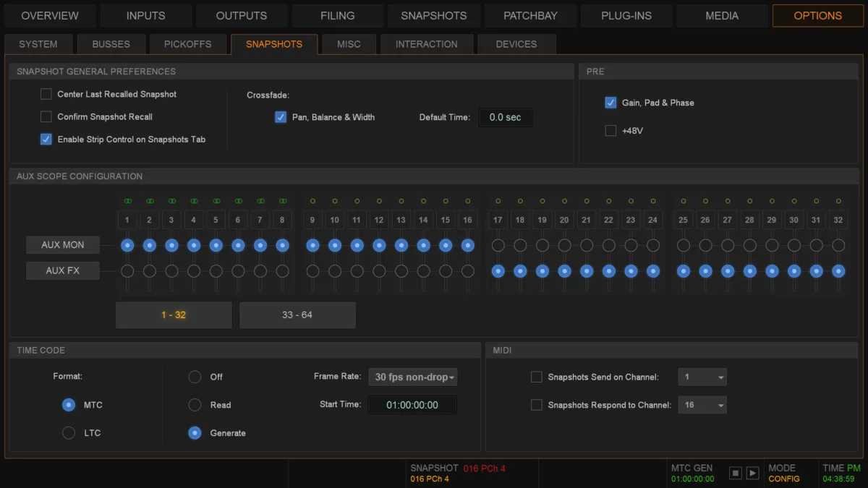This screenshot has width=868, height=488.
Task: Open the MEDIA page
Action: pyautogui.click(x=722, y=15)
